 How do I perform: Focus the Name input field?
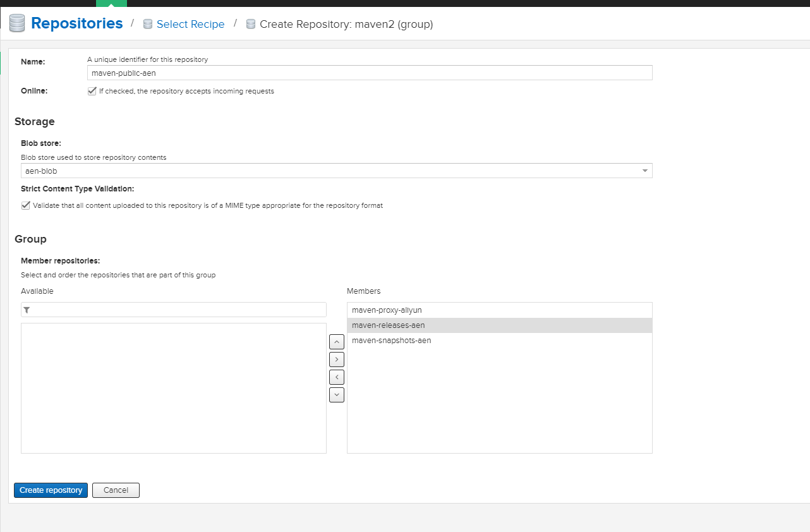(x=370, y=73)
